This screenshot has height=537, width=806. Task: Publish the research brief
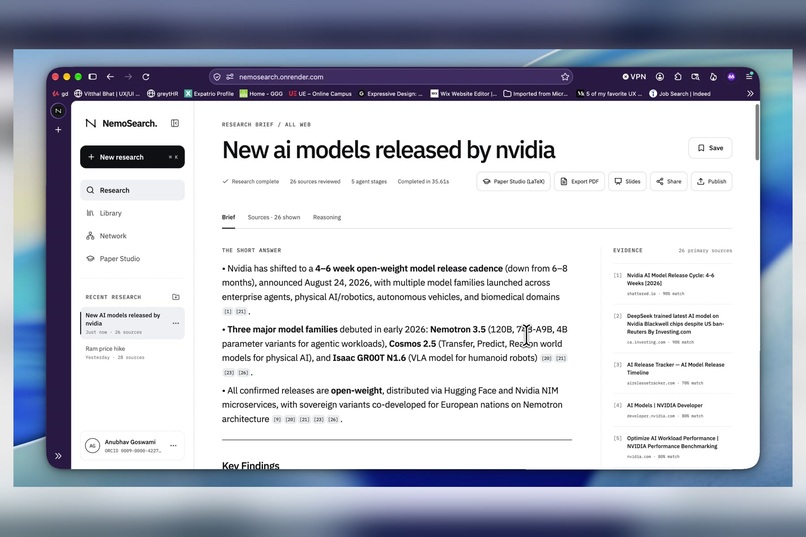click(x=711, y=181)
